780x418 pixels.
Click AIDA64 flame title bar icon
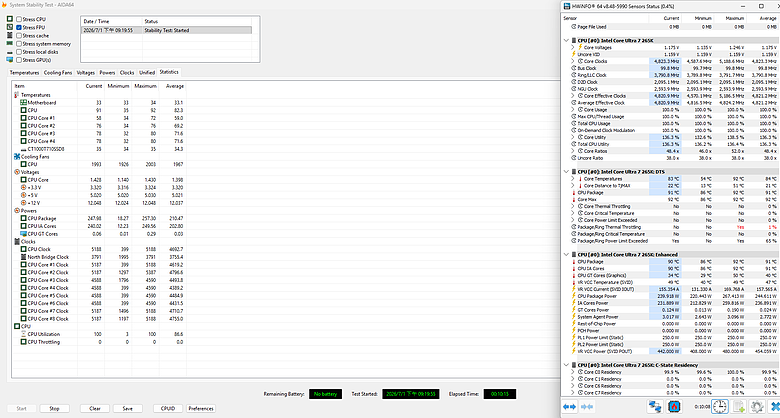coord(3,5)
